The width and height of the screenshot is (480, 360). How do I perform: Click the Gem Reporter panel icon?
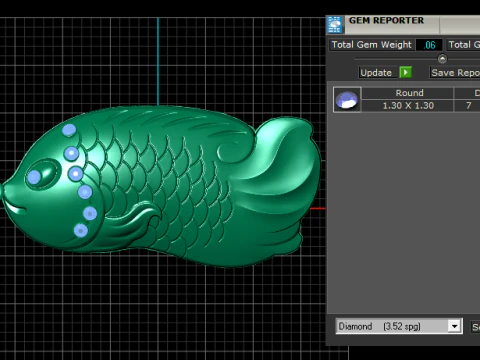pos(335,25)
